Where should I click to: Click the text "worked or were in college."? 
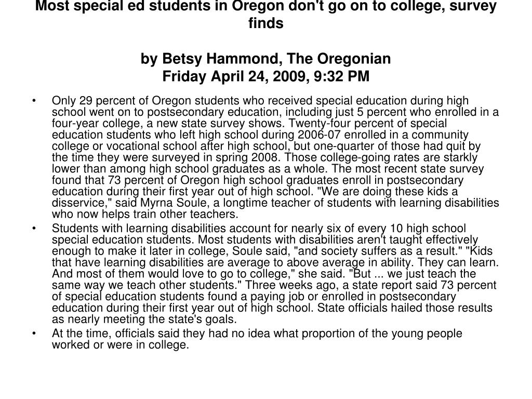[x=121, y=345]
